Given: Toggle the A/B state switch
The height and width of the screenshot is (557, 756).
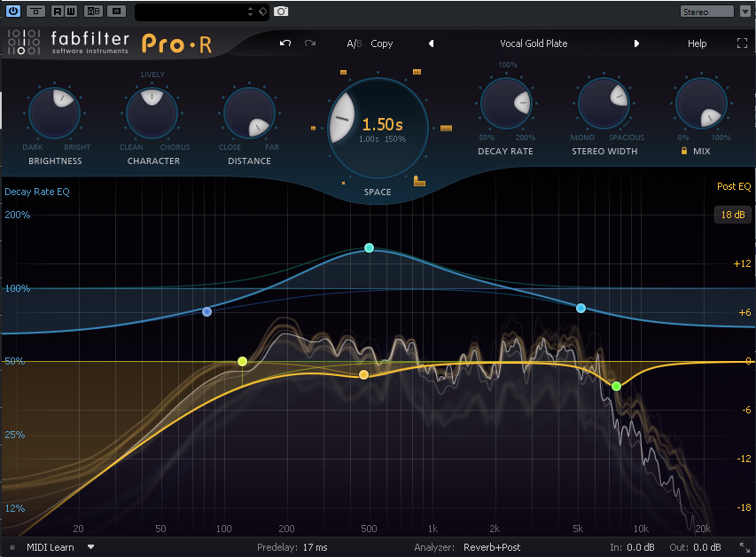Looking at the screenshot, I should coord(354,43).
